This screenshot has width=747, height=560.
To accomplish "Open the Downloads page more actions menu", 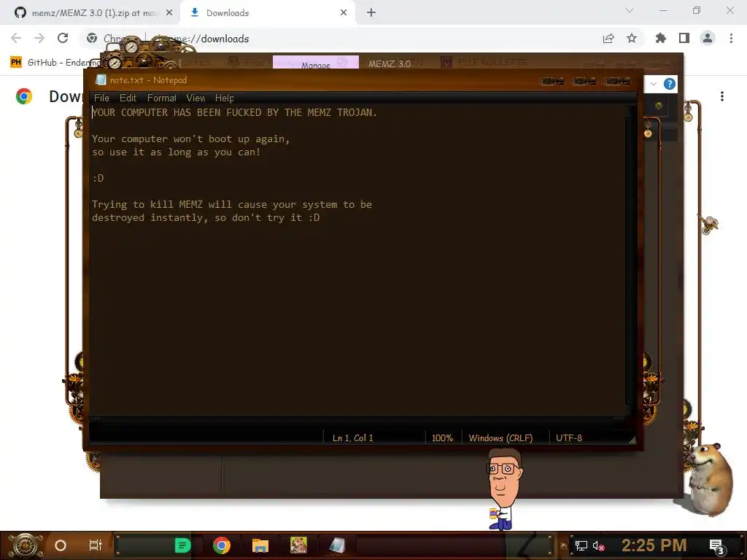I will [722, 96].
